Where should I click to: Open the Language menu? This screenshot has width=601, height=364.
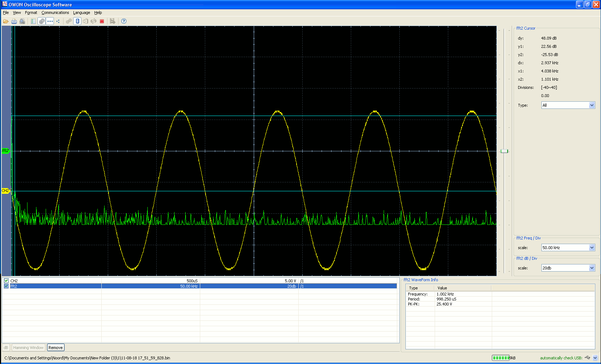point(82,12)
